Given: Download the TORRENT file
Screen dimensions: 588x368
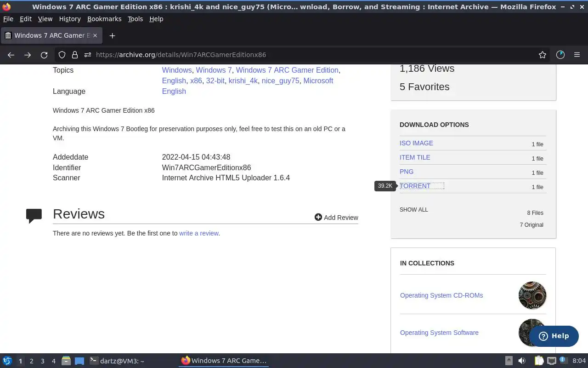Looking at the screenshot, I should (x=415, y=186).
